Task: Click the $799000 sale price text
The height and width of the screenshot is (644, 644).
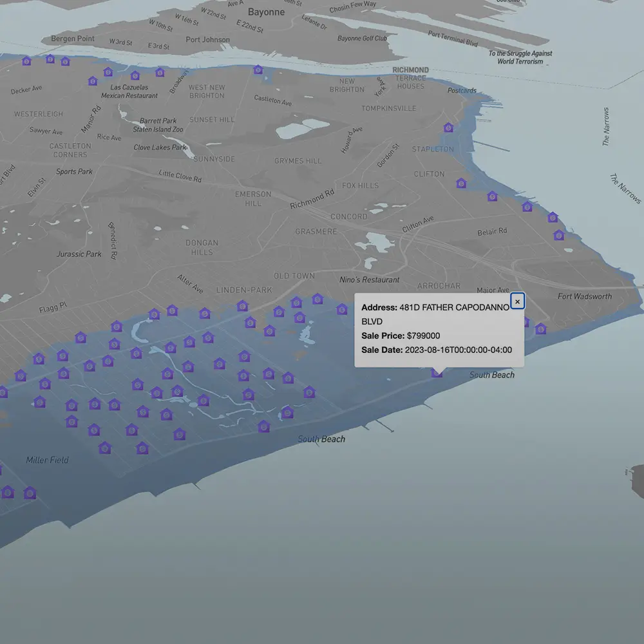Action: [x=423, y=336]
